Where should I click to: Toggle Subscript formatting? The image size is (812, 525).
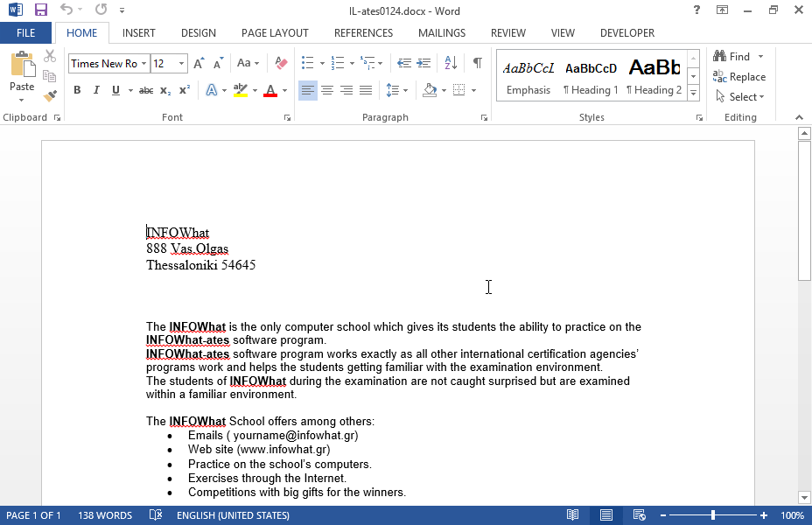point(165,91)
